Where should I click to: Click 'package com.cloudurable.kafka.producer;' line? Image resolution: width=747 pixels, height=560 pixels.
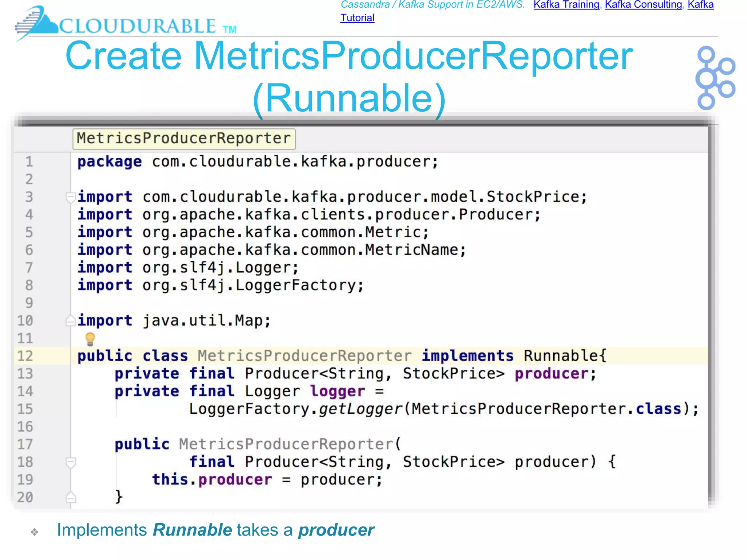coord(258,162)
